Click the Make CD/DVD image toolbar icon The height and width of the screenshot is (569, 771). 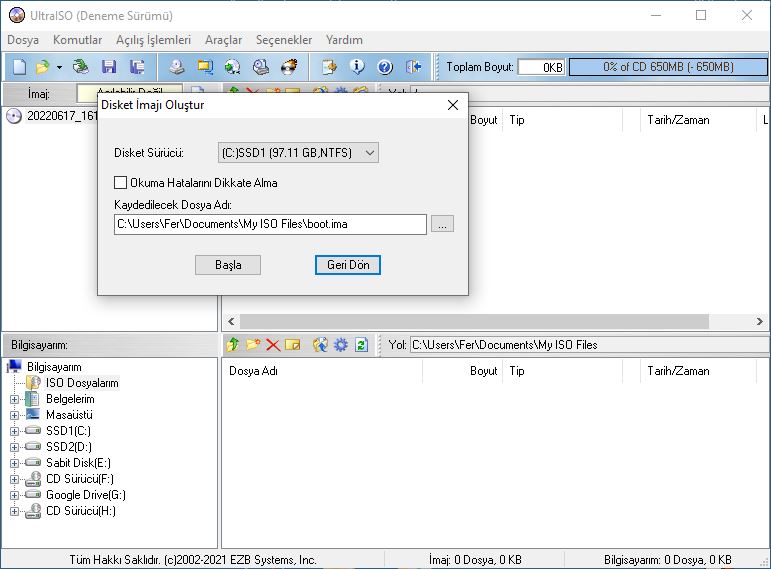coord(177,66)
